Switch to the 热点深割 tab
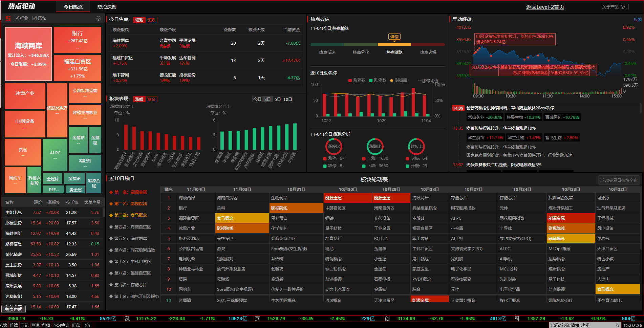The image size is (644, 328). click(x=107, y=7)
